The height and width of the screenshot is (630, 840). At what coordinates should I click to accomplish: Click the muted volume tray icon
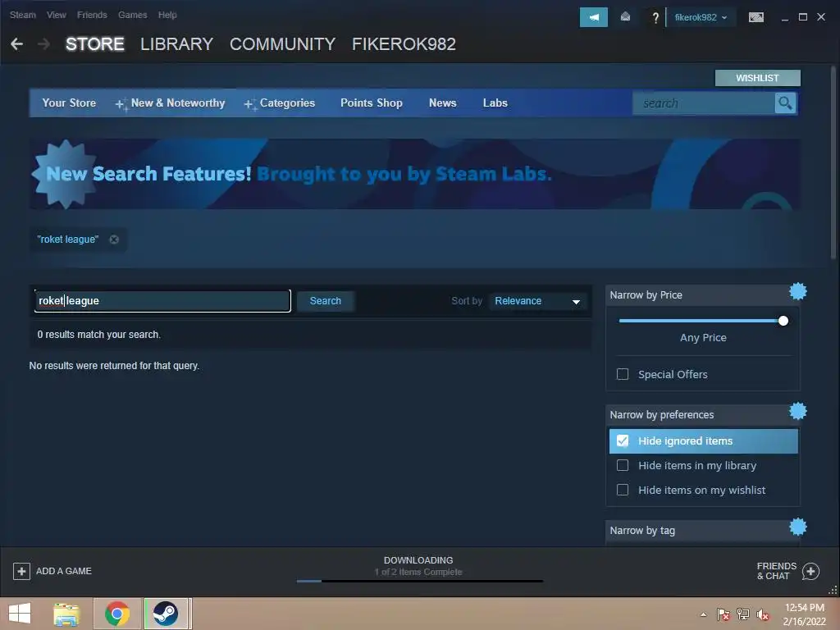pos(763,614)
